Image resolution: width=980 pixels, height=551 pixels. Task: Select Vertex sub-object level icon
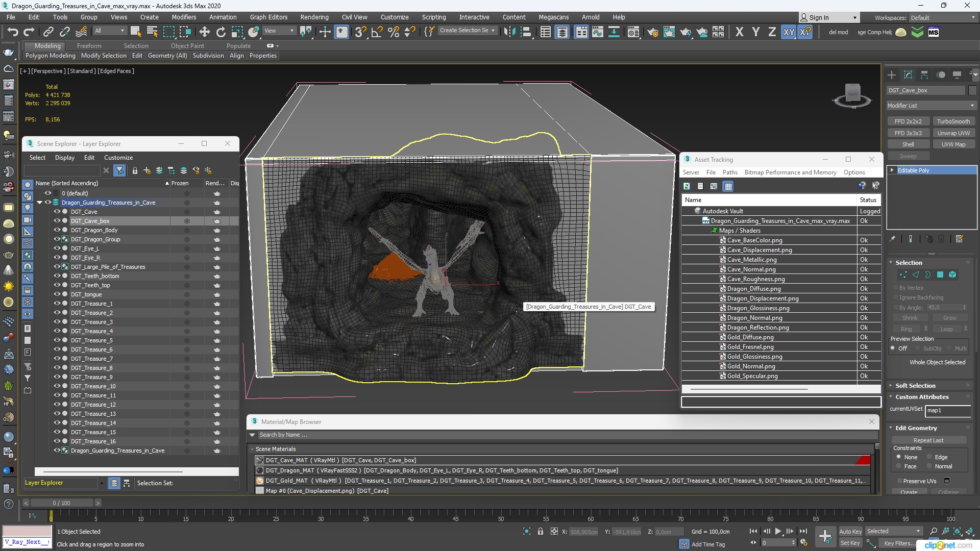point(903,274)
